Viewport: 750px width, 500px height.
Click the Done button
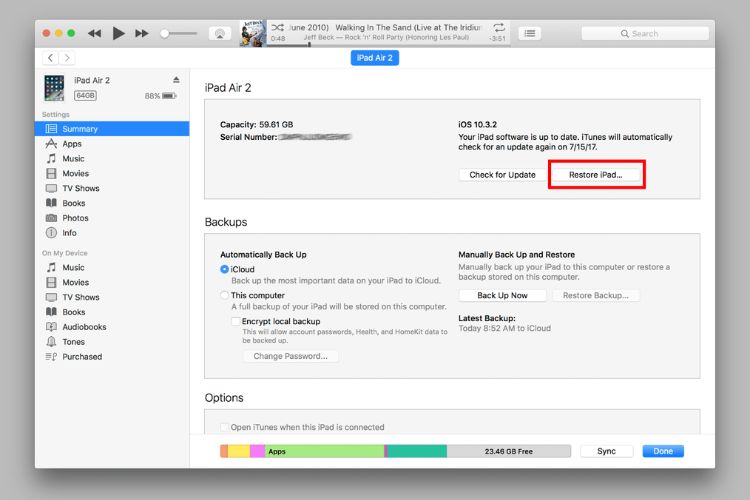(x=663, y=451)
